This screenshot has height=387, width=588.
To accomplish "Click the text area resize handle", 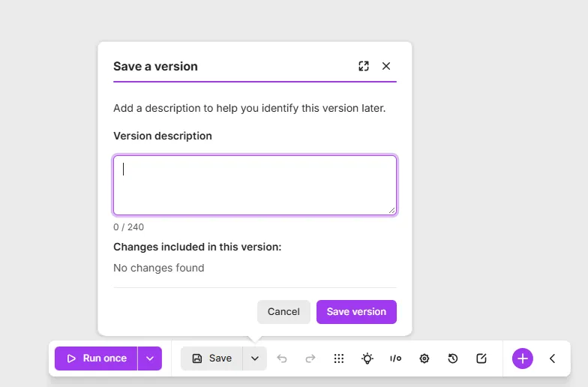I will click(391, 210).
